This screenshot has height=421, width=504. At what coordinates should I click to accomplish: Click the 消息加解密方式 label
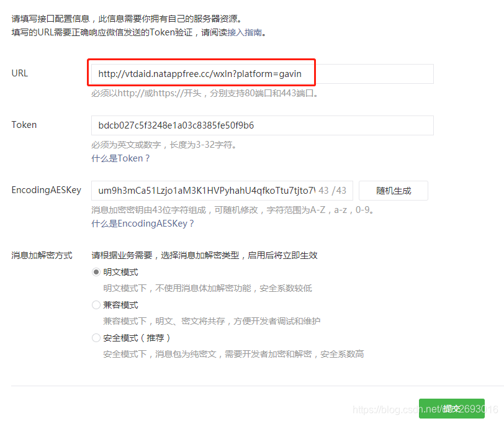tap(42, 255)
